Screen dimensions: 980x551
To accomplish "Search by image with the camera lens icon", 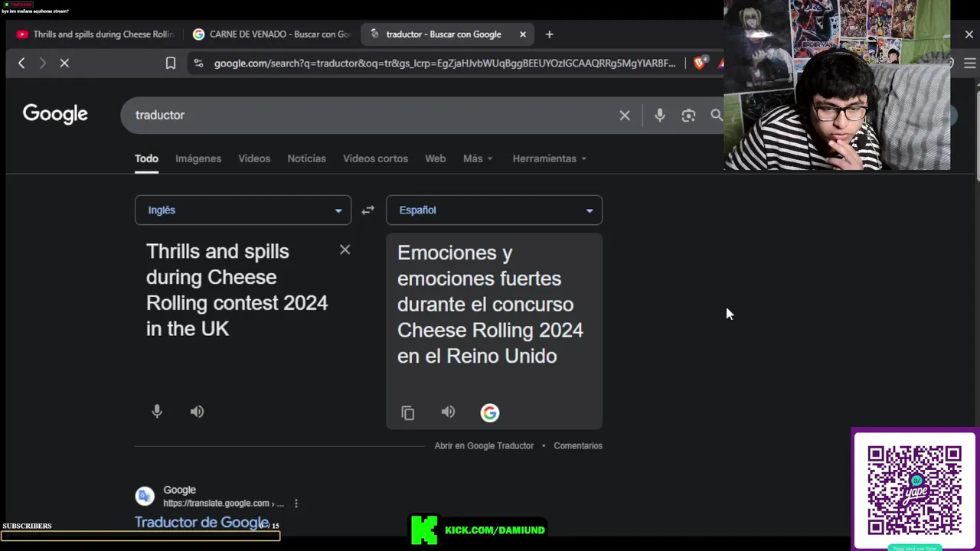I will pos(688,116).
